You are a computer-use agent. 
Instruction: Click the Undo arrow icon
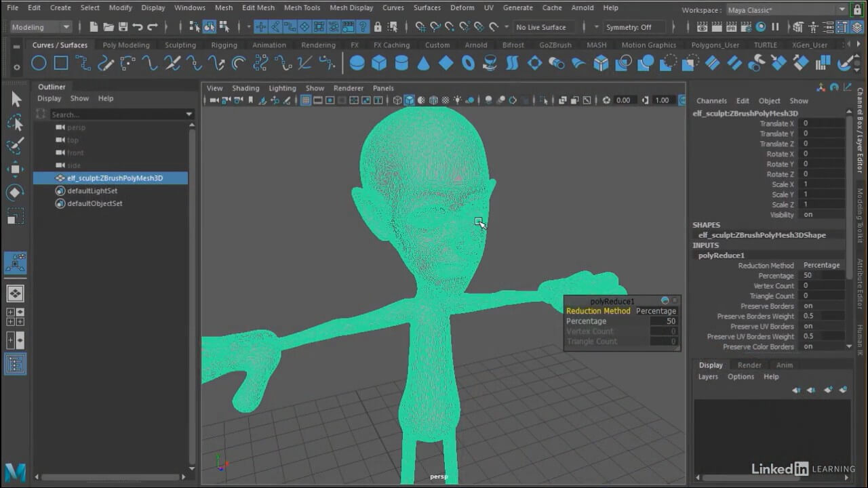[x=138, y=27]
